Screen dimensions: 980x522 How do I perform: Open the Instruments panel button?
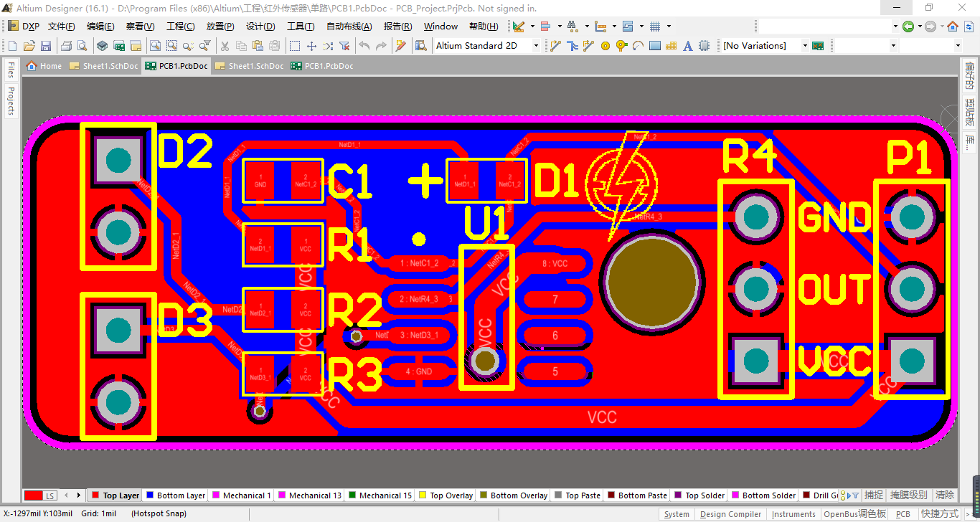[x=793, y=514]
